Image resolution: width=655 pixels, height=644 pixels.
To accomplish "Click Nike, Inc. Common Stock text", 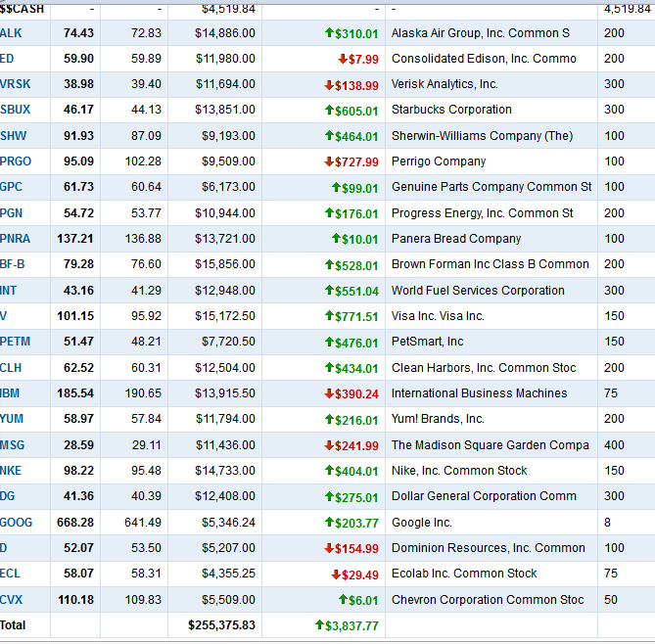I will click(459, 470).
